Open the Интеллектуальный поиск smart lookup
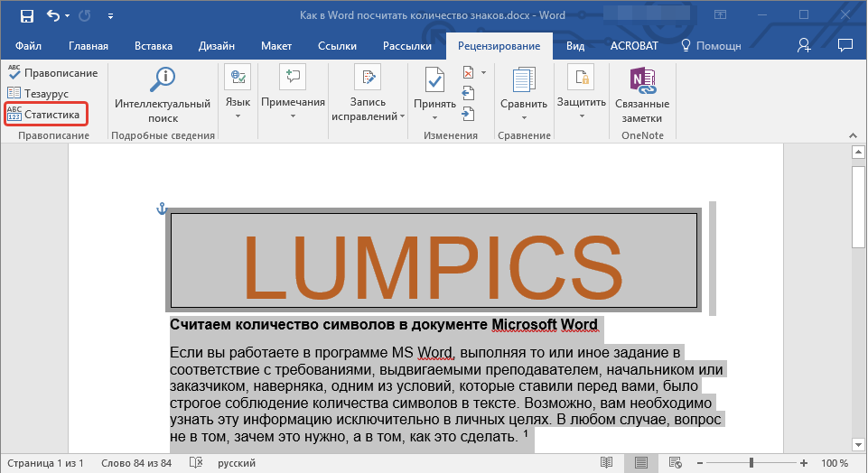This screenshot has width=868, height=473. [163, 99]
